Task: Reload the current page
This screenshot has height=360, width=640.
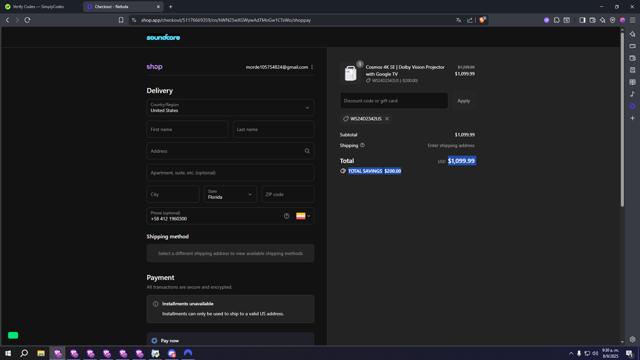Action: tap(27, 20)
